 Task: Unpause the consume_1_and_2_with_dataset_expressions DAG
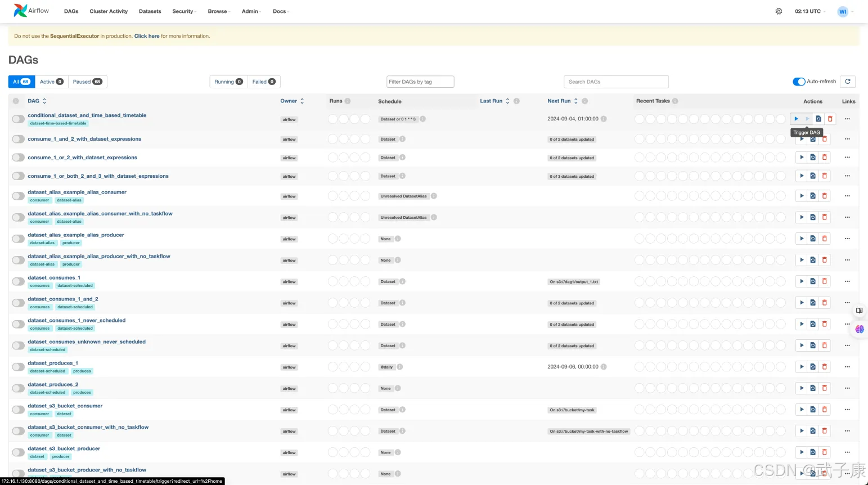coord(19,139)
